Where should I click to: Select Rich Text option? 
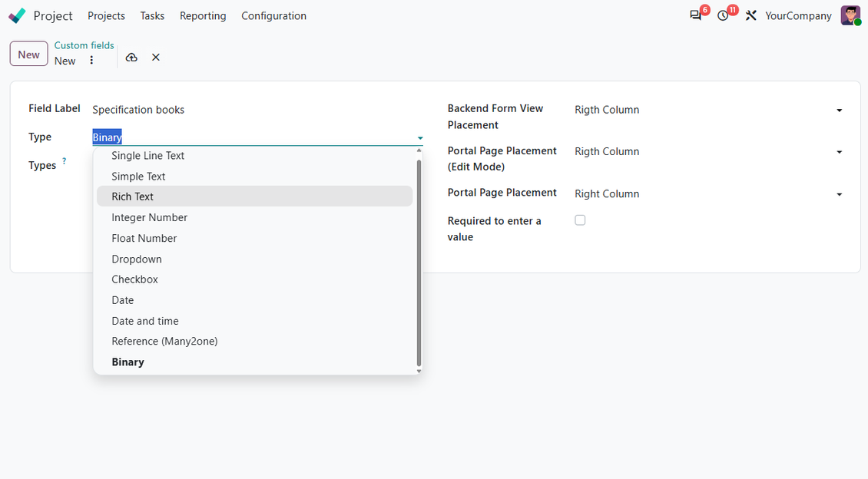pyautogui.click(x=255, y=197)
